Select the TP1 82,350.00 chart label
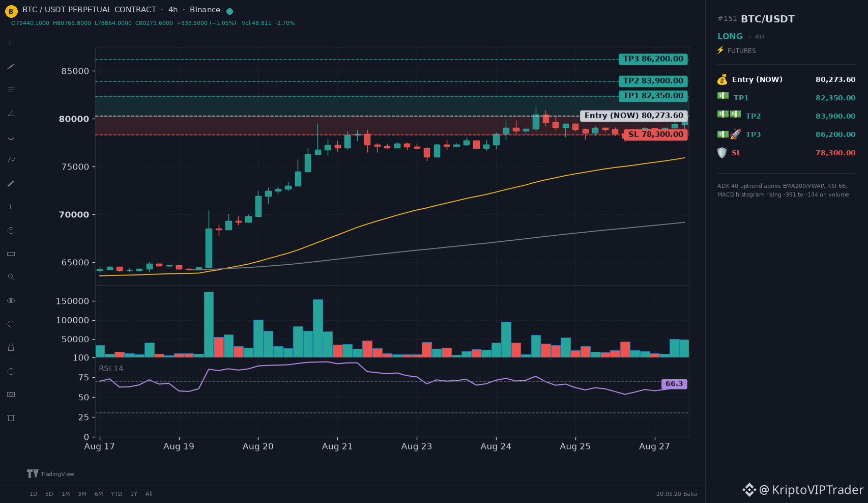This screenshot has width=868, height=503. pyautogui.click(x=653, y=96)
